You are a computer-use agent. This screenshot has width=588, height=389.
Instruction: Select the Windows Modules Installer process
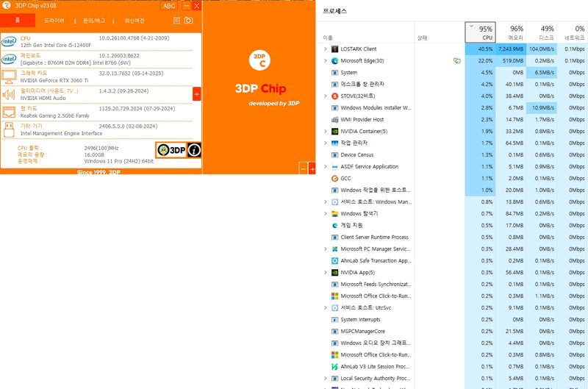click(x=452, y=107)
